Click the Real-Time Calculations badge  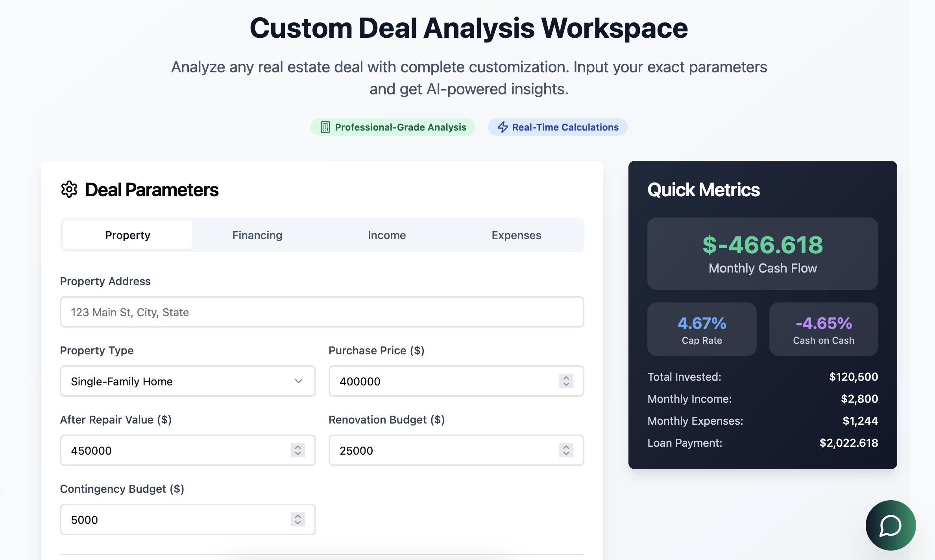pyautogui.click(x=558, y=127)
